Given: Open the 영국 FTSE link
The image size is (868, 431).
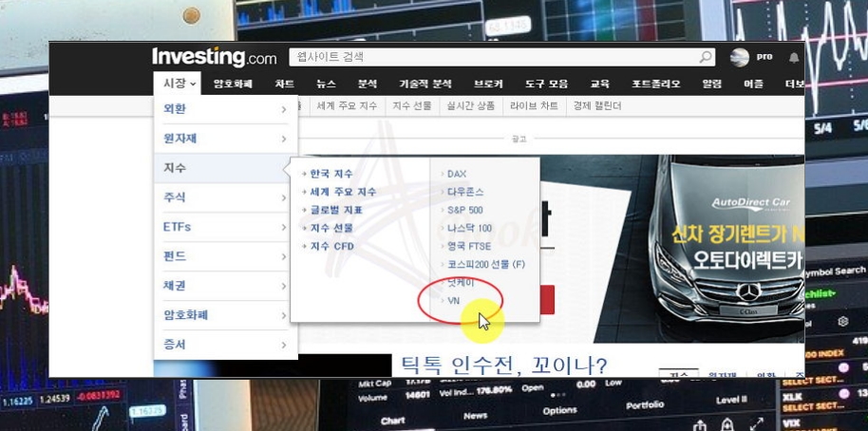Looking at the screenshot, I should pos(469,246).
